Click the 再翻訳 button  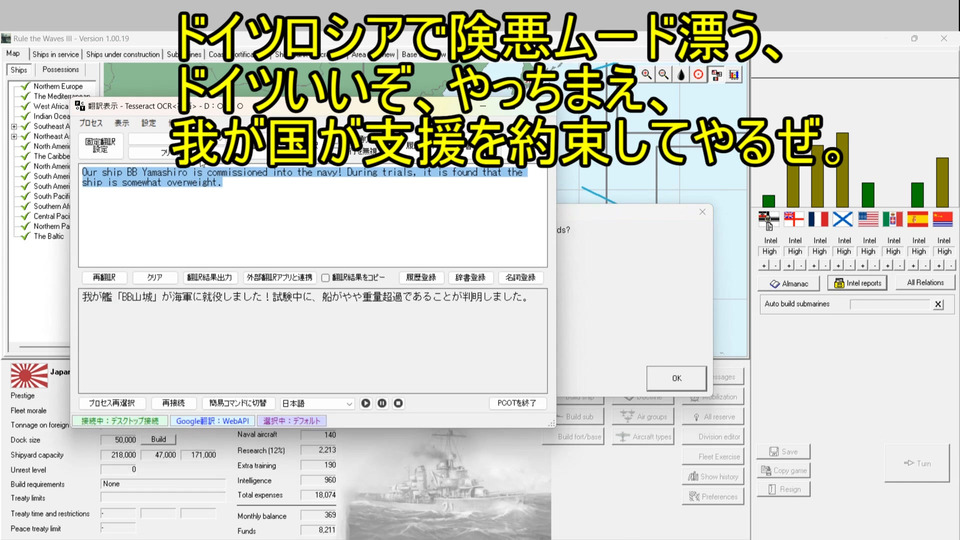[103, 278]
